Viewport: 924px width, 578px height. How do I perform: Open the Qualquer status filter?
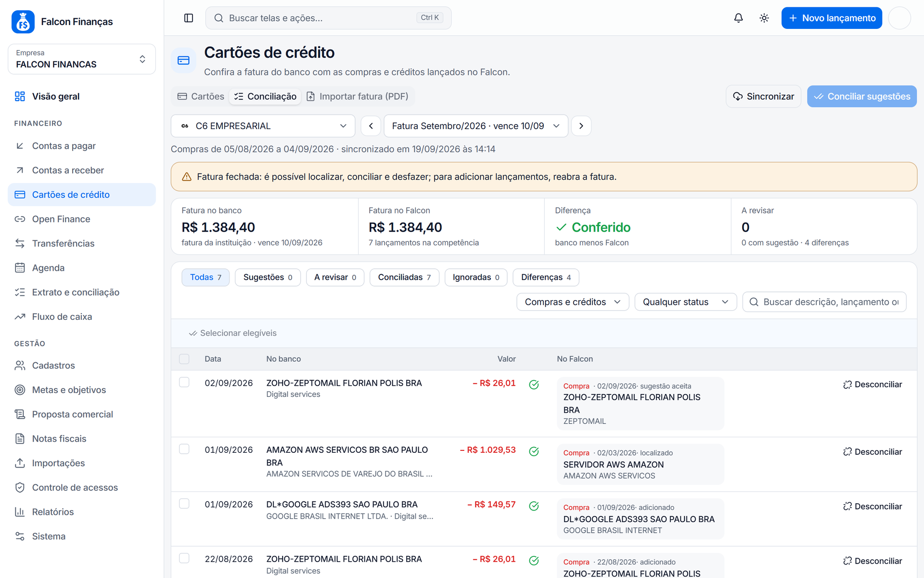tap(685, 302)
